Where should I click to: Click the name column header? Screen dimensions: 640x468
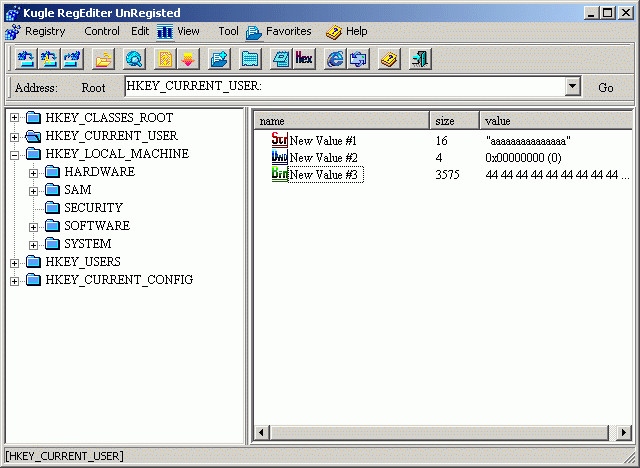coord(342,121)
